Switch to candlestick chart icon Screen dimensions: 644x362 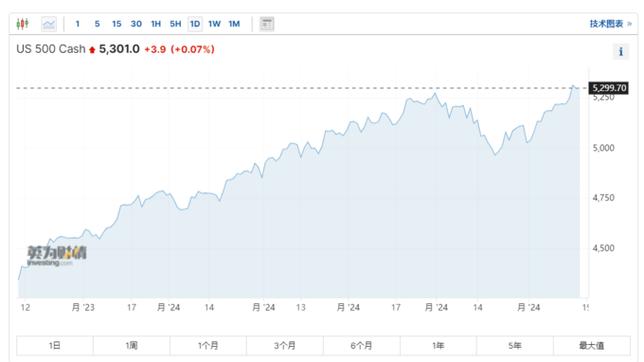tap(23, 24)
